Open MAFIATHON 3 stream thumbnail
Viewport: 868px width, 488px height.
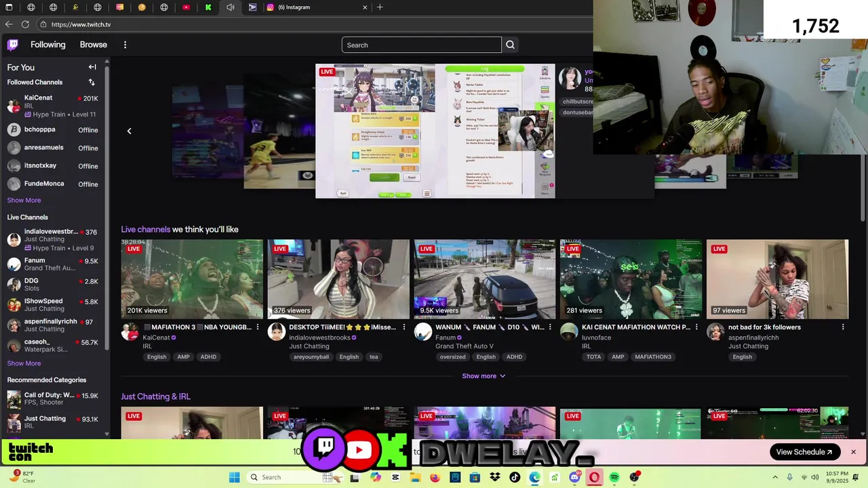[192, 279]
